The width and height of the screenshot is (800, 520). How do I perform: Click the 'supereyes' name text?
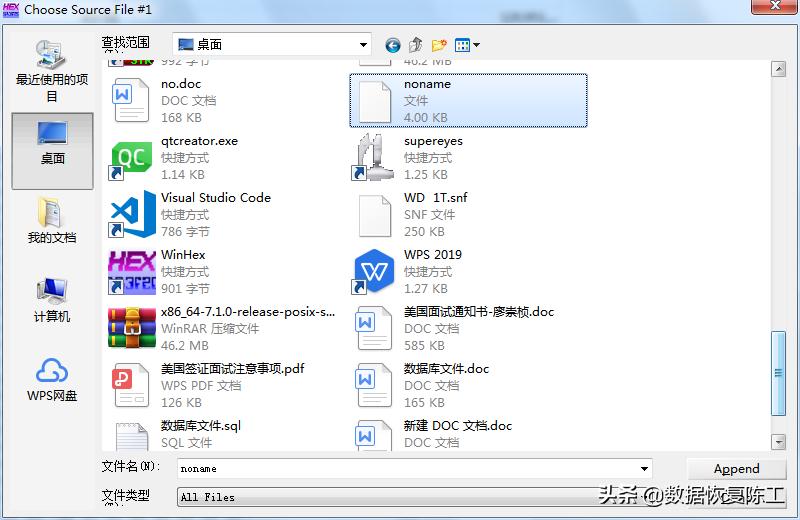click(433, 141)
